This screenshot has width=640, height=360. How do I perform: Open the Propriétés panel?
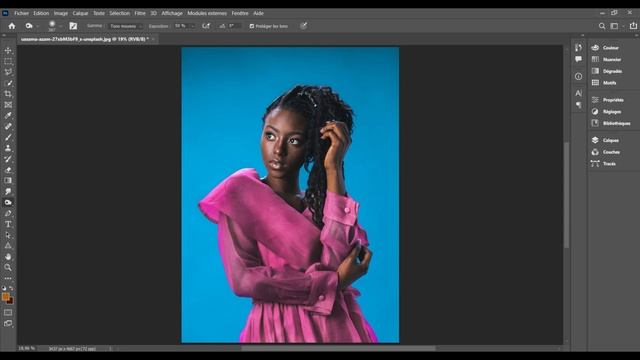[613, 100]
